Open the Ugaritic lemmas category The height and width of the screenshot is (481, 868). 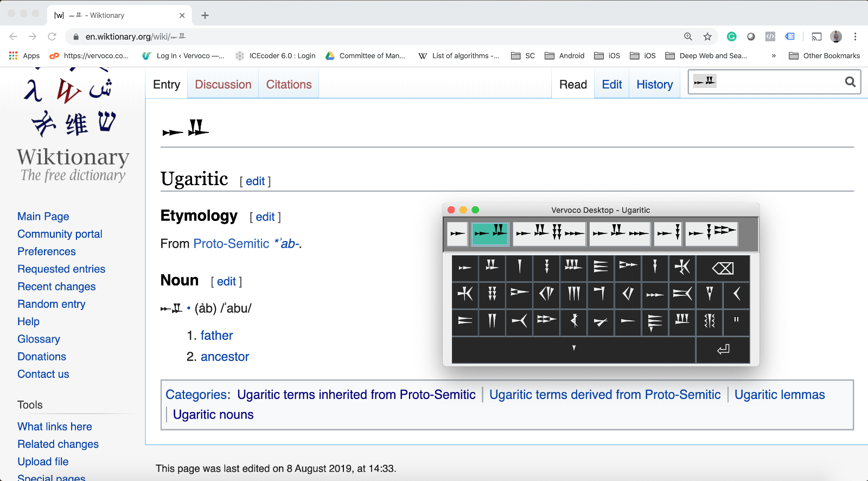click(x=780, y=395)
